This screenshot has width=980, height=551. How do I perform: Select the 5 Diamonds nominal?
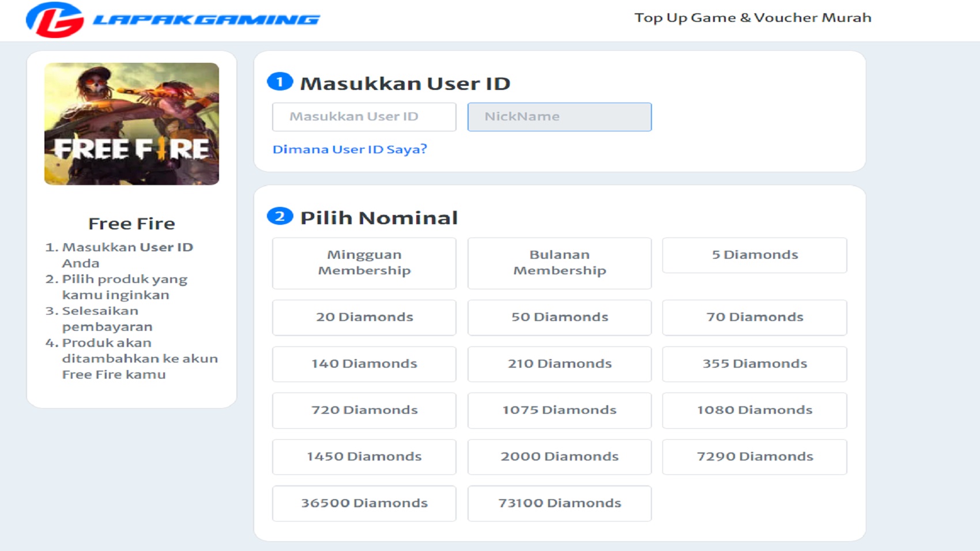[754, 255]
